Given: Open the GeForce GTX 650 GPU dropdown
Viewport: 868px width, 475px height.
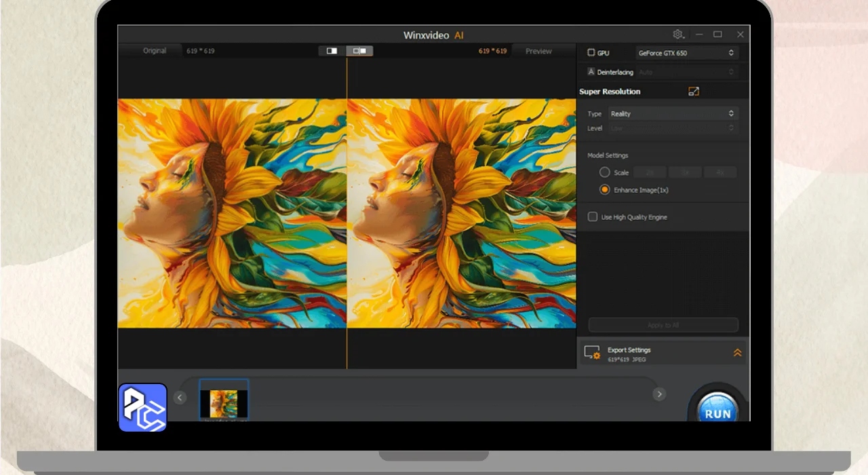Looking at the screenshot, I should (x=686, y=53).
